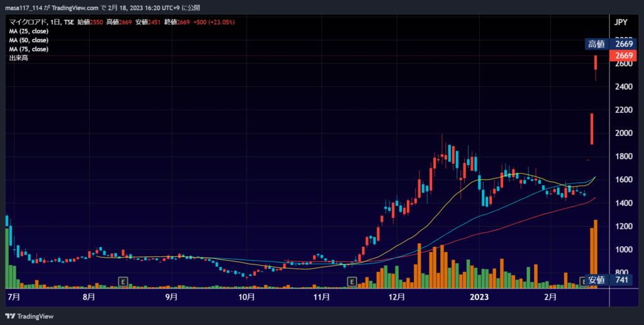Click the MA (25, close) indicator label

point(29,31)
